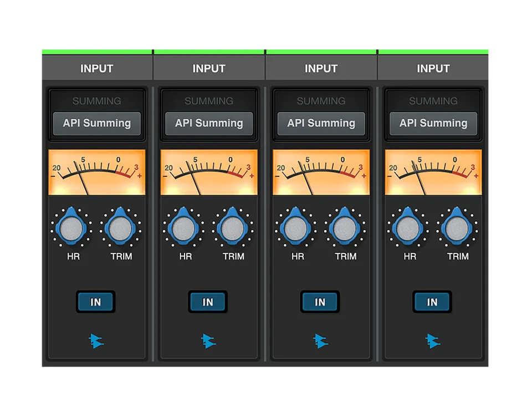Image resolution: width=532 pixels, height=418 pixels.
Task: Open the API Summing selector on the fourth channel
Action: tap(433, 124)
